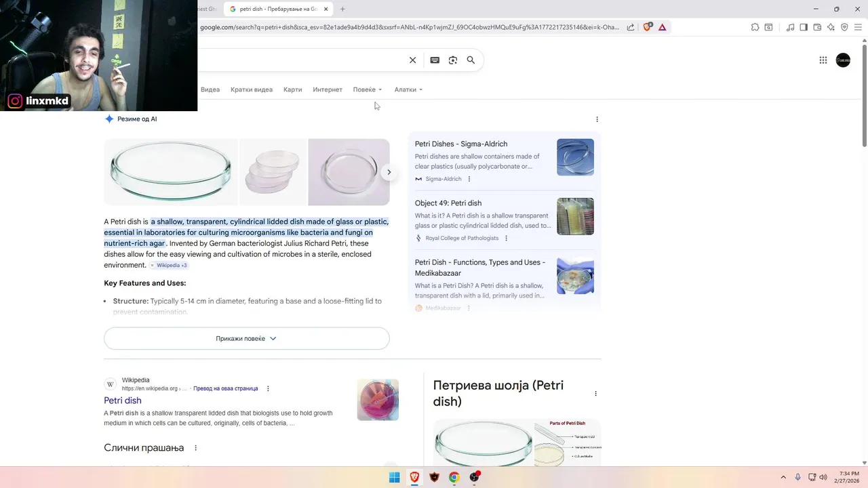Open the on-screen keyboard input tool
The image size is (868, 488).
435,60
